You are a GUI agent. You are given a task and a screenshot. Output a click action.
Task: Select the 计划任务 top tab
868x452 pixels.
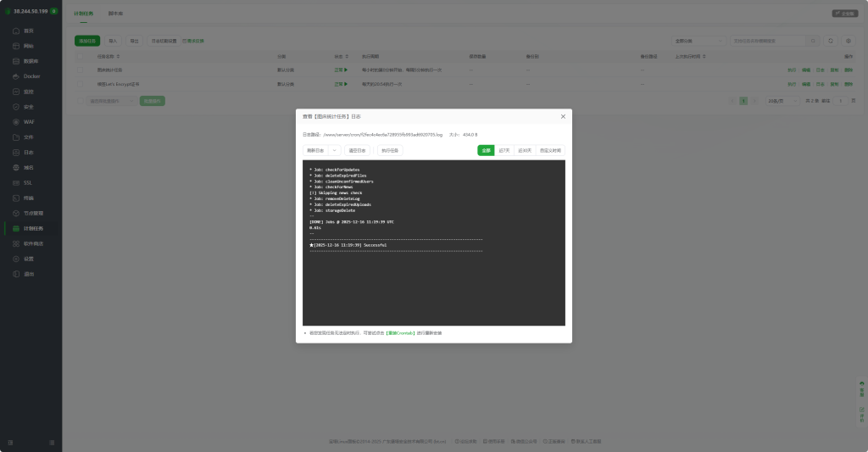[84, 14]
